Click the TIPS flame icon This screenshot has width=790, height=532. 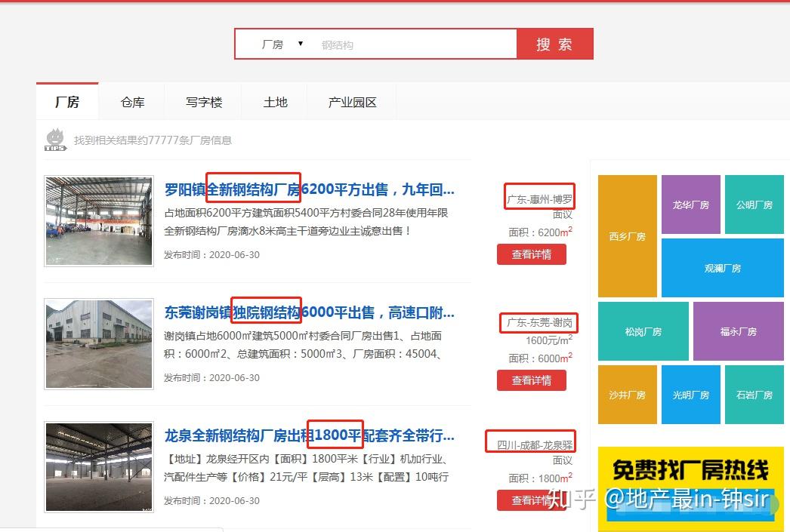[55, 140]
